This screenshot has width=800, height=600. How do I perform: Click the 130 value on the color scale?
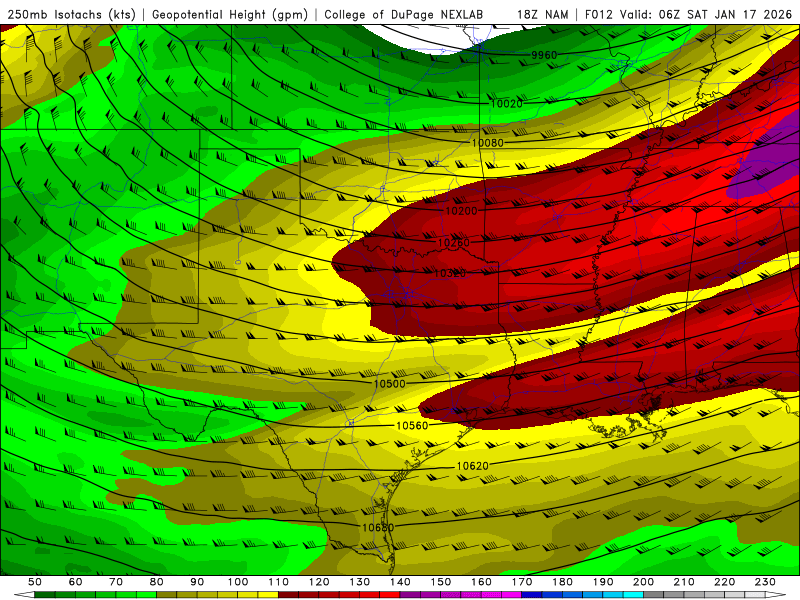click(360, 582)
